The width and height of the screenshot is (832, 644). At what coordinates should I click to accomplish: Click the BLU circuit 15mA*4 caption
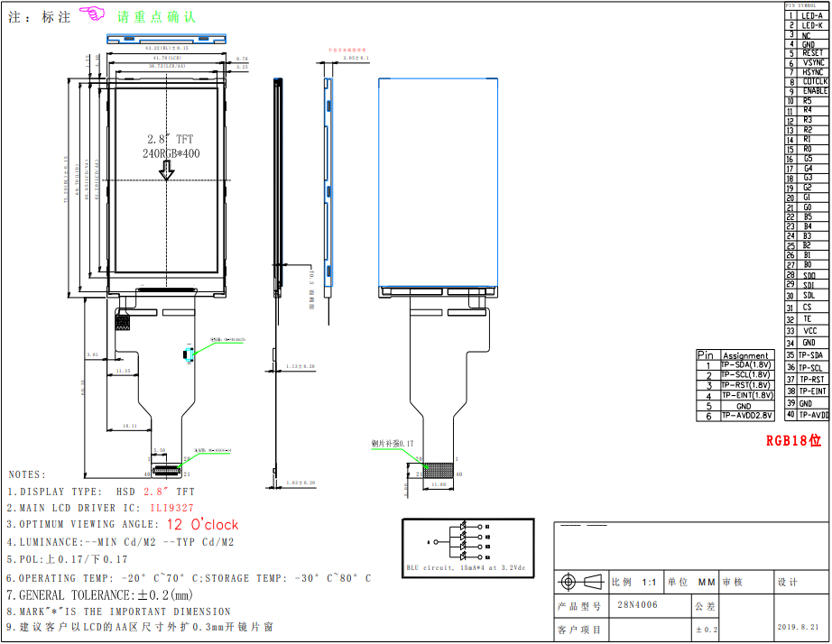[466, 567]
